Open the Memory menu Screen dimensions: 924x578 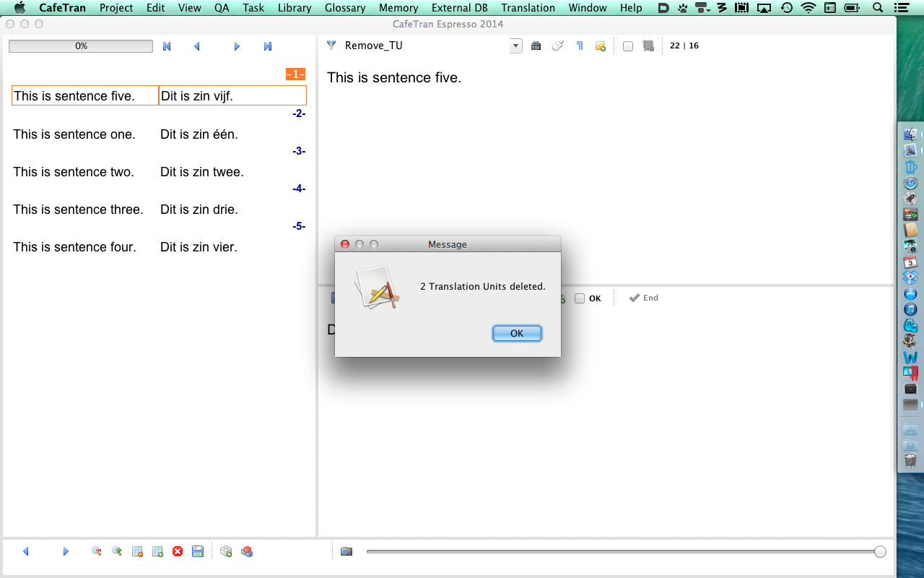pos(398,8)
